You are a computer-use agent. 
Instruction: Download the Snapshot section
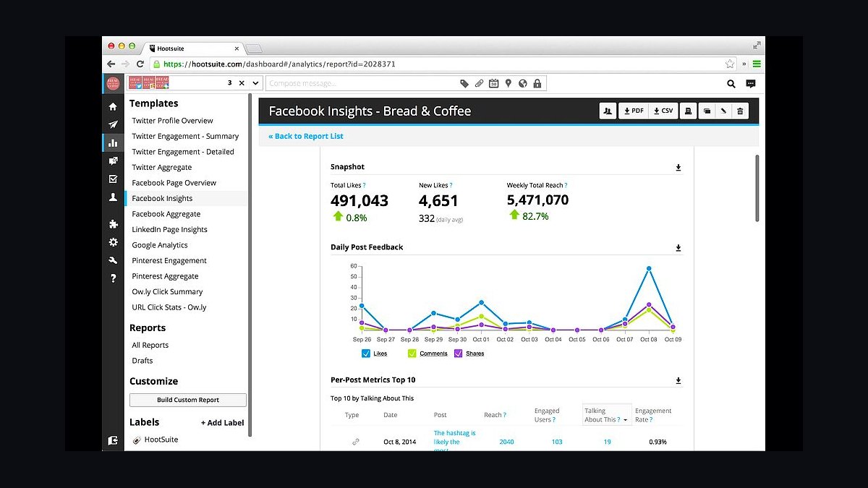pos(678,168)
